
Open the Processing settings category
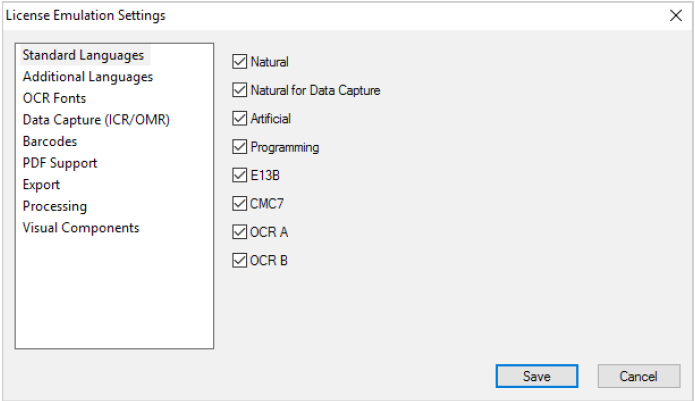pyautogui.click(x=55, y=206)
